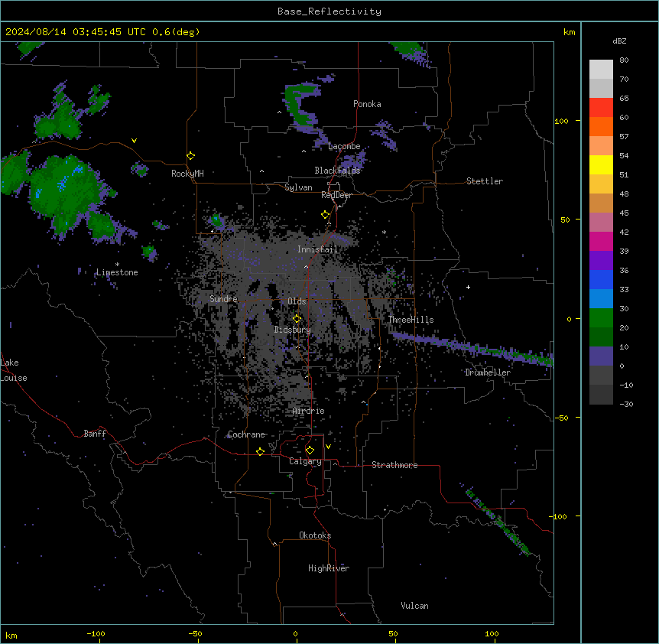Choose the light blue 30–33 dBZ swatch

(601, 299)
